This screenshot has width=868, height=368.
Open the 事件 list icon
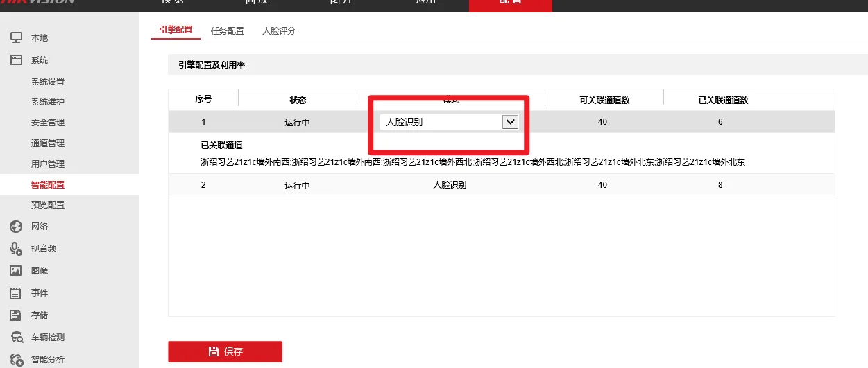coord(16,292)
